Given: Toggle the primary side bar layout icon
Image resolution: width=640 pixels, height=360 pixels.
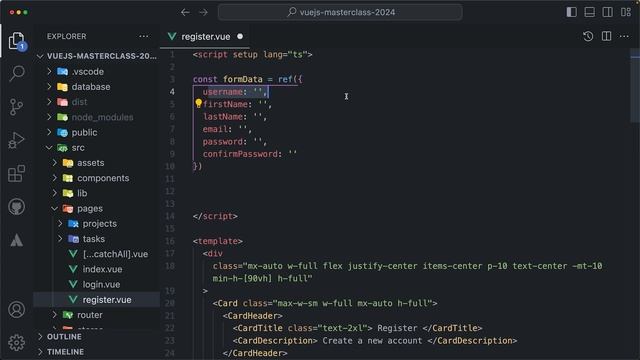Looking at the screenshot, I should pos(571,12).
